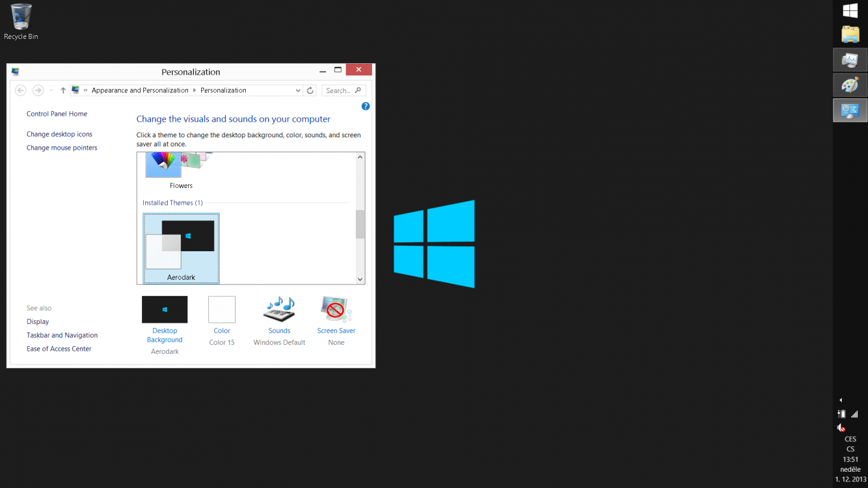Refresh the Personalization address bar
The width and height of the screenshot is (868, 488).
[310, 90]
